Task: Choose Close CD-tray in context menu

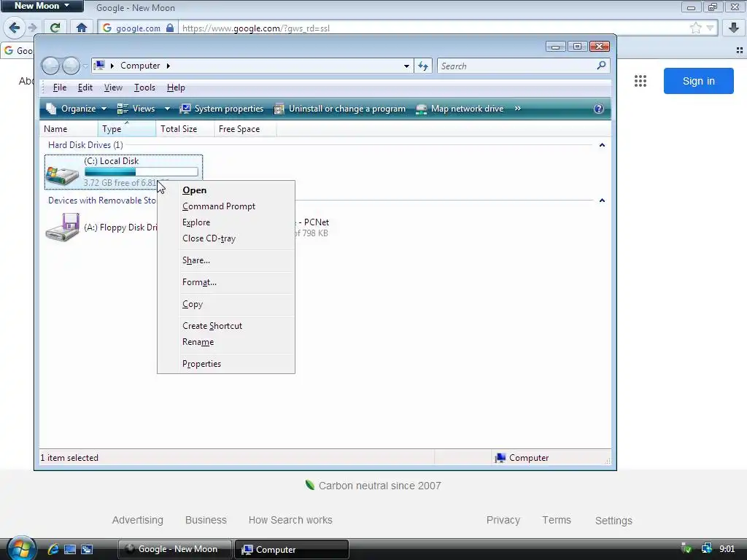Action: (x=226, y=238)
